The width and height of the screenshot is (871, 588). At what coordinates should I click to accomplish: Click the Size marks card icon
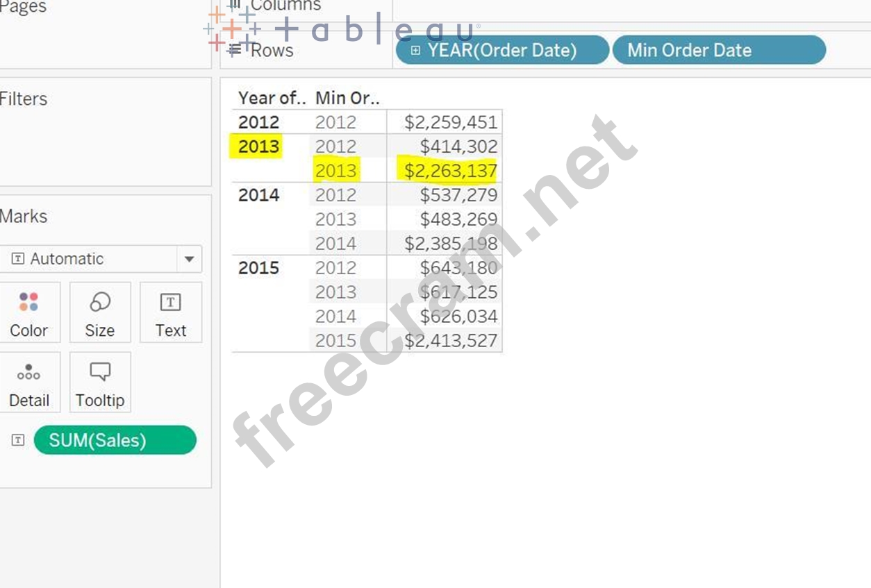pyautogui.click(x=100, y=302)
